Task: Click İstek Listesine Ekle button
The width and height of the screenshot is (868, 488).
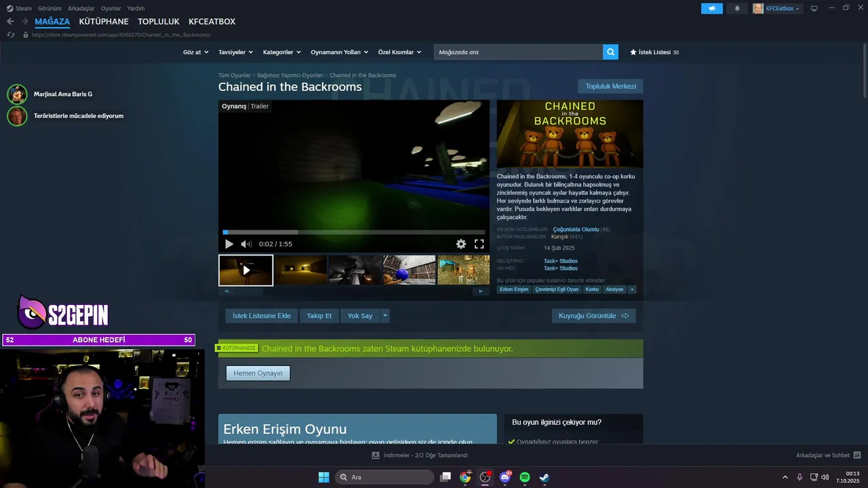Action: [262, 316]
